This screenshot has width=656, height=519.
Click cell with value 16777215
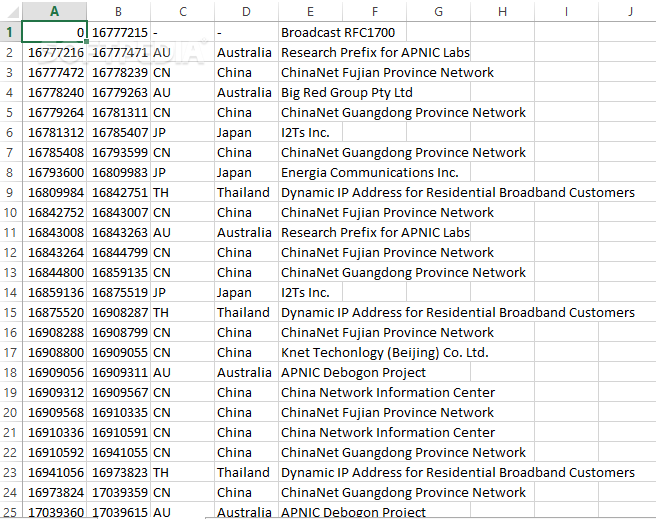[x=118, y=32]
